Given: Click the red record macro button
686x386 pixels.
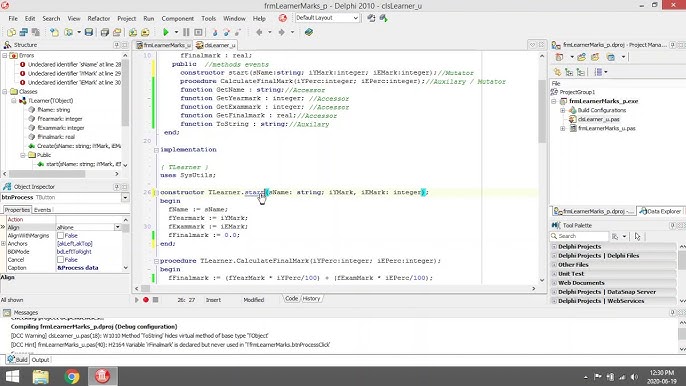Looking at the screenshot, I should point(146,300).
